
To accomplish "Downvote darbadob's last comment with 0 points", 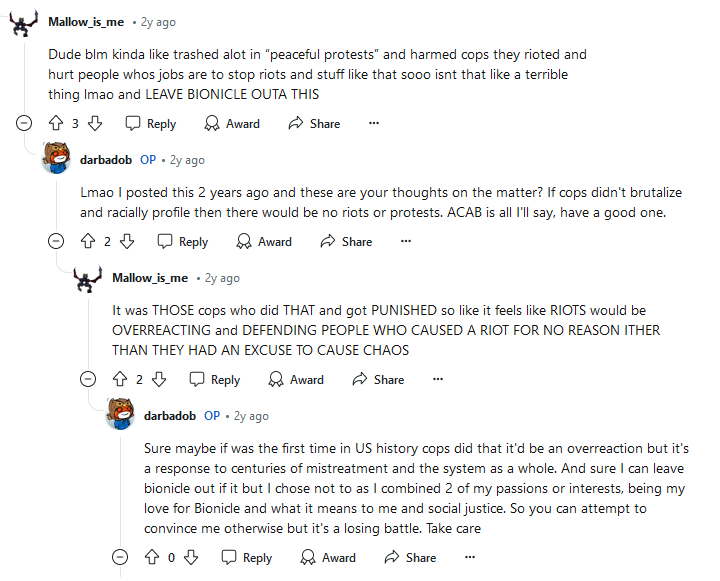I will click(x=191, y=557).
